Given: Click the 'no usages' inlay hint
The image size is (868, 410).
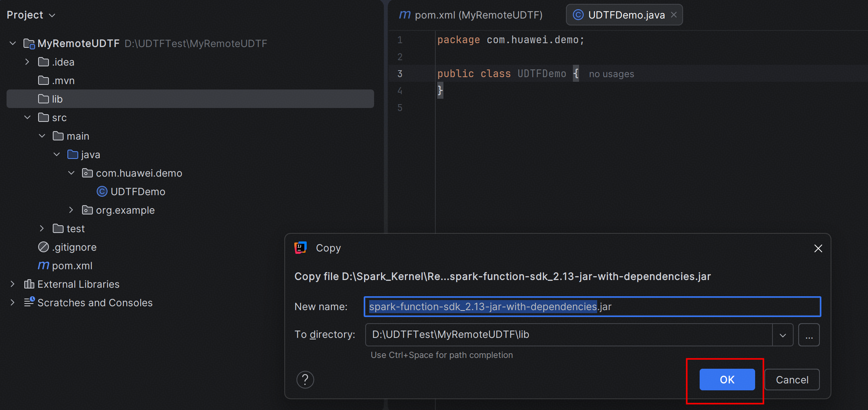Looking at the screenshot, I should [611, 74].
